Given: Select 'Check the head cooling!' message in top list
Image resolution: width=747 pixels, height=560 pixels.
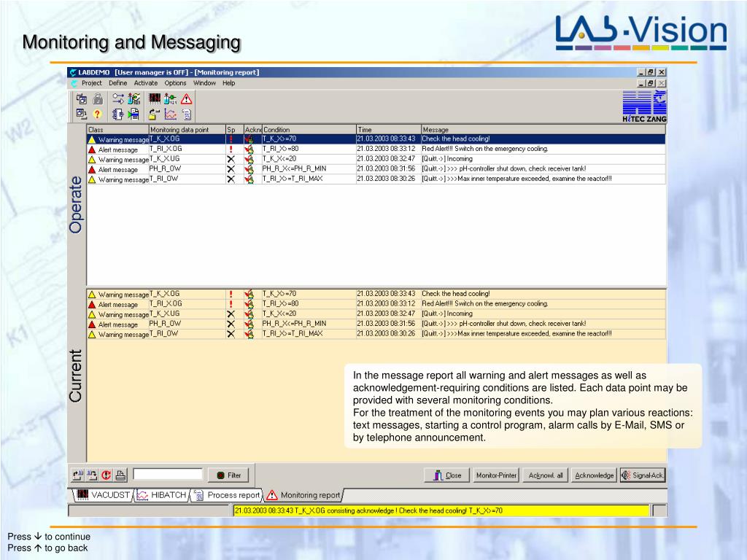Looking at the screenshot, I should [455, 139].
